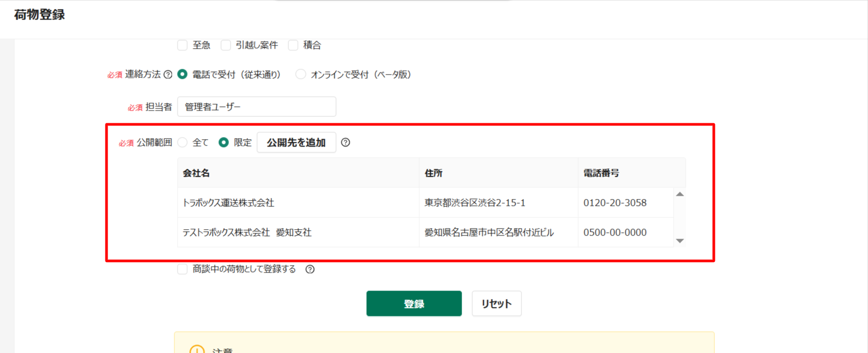This screenshot has width=868, height=353.
Task: Select オンラインで受付（ベータ版） radio button
Action: [x=300, y=74]
